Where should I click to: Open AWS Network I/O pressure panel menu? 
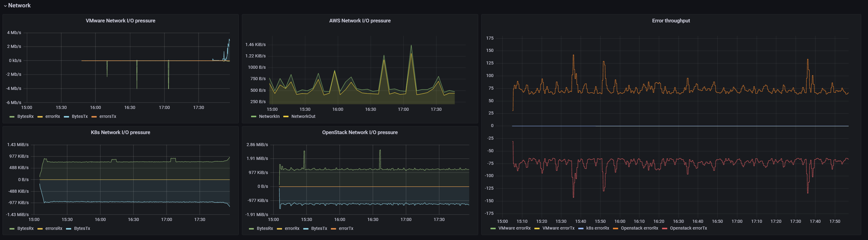pyautogui.click(x=359, y=21)
